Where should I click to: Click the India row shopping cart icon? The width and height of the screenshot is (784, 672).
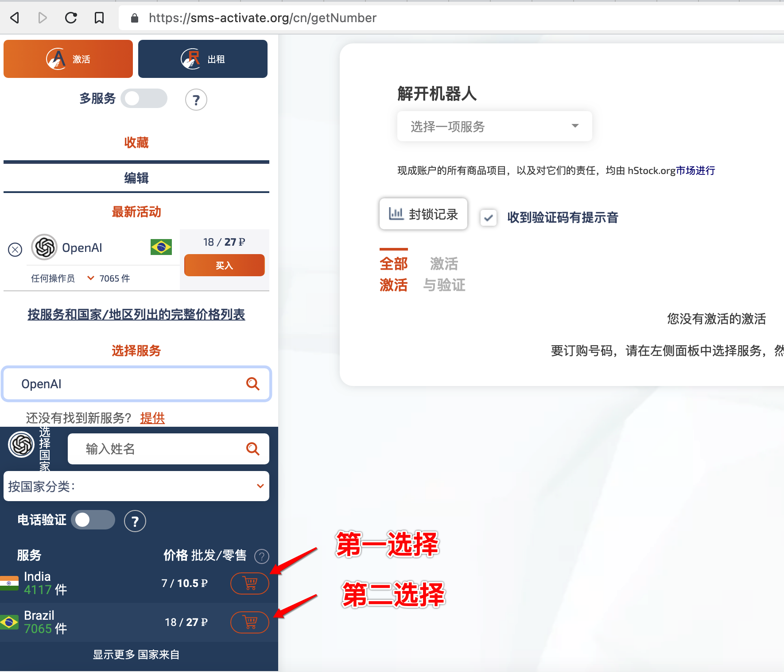tap(249, 583)
